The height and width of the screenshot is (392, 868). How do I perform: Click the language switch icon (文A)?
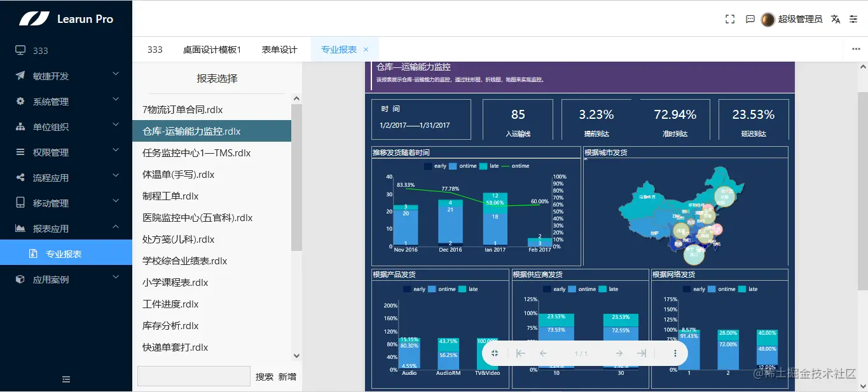coord(835,19)
